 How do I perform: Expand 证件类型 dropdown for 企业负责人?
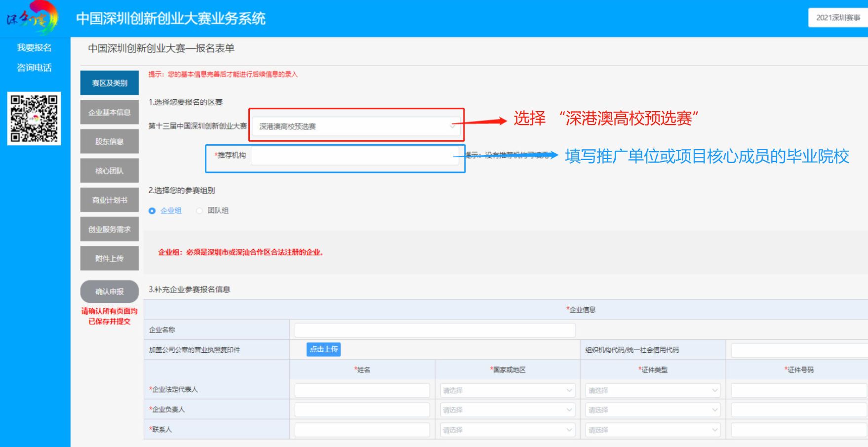coord(652,410)
